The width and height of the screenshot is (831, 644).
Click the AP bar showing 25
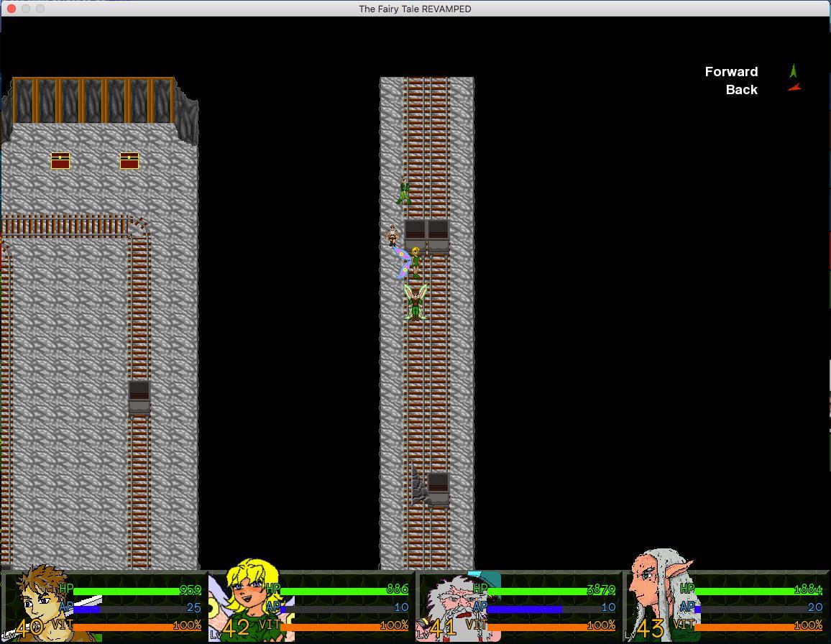pyautogui.click(x=138, y=608)
